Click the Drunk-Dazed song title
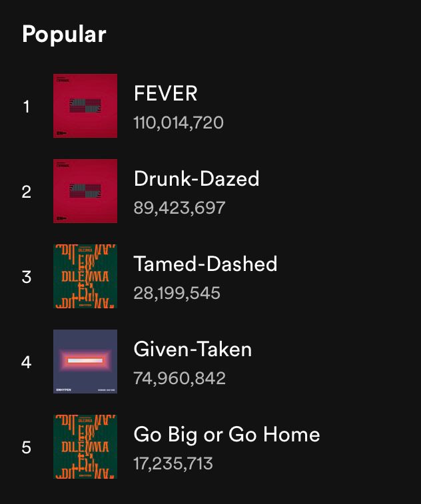The height and width of the screenshot is (504, 421). pos(197,178)
